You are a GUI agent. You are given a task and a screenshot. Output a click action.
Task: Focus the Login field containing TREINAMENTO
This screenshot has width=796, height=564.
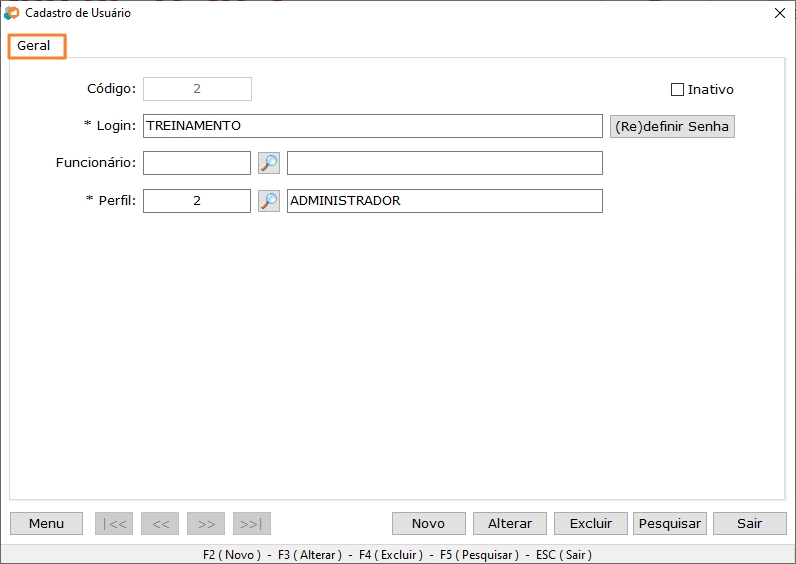372,126
